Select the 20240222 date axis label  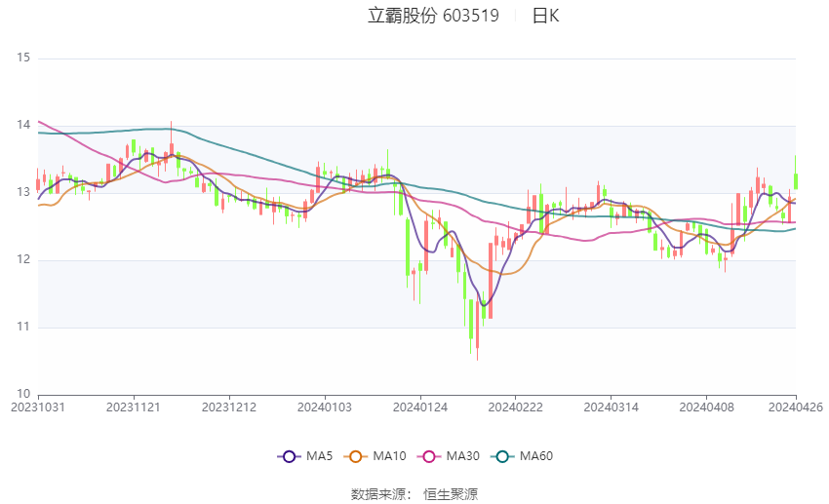[515, 407]
